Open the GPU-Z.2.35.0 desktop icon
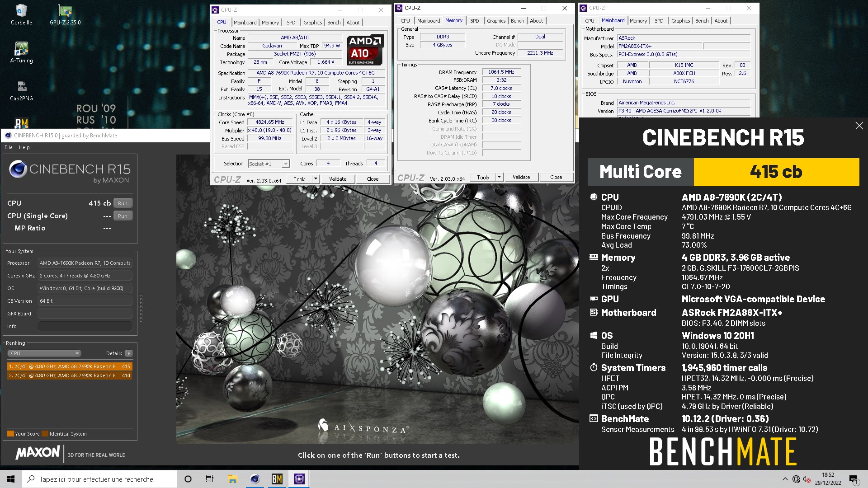This screenshot has width=868, height=488. pos(65,14)
